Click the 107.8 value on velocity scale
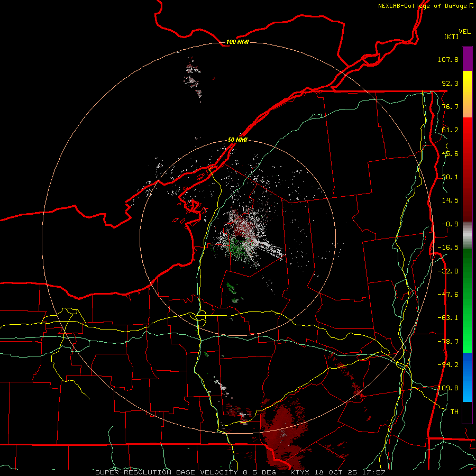Screen dimensions: 476x476 (x=448, y=59)
